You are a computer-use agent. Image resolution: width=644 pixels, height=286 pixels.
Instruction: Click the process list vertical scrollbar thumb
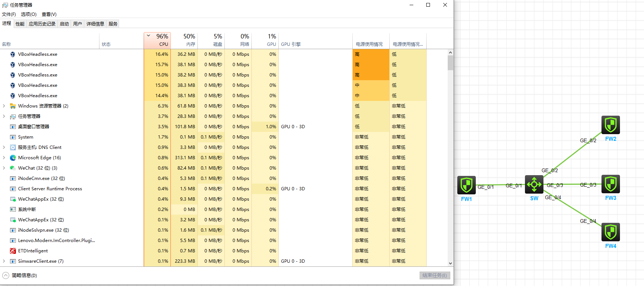[450, 63]
